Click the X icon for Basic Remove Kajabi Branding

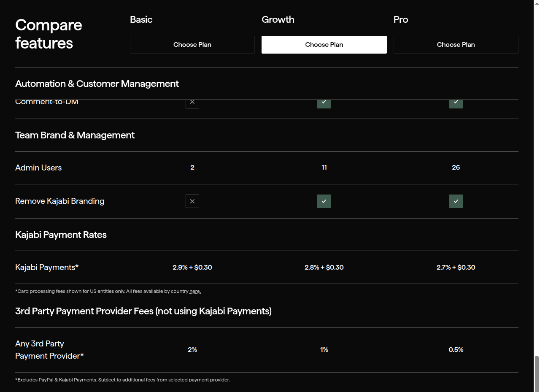point(192,201)
